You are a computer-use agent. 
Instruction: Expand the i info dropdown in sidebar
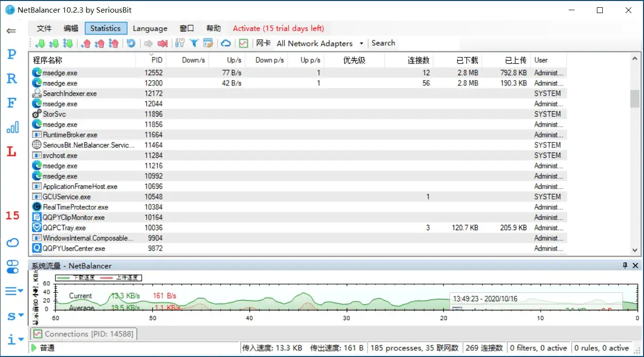pos(15,340)
